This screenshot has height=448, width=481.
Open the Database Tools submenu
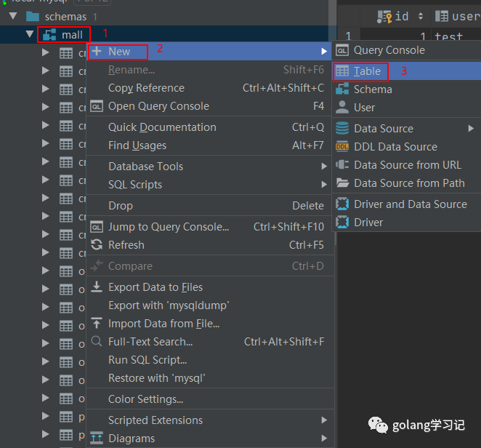click(x=145, y=167)
